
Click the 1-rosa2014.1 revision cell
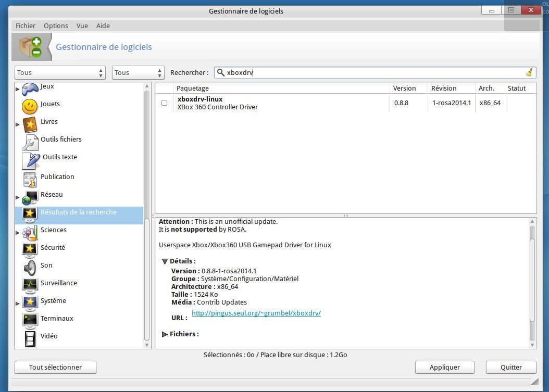452,103
